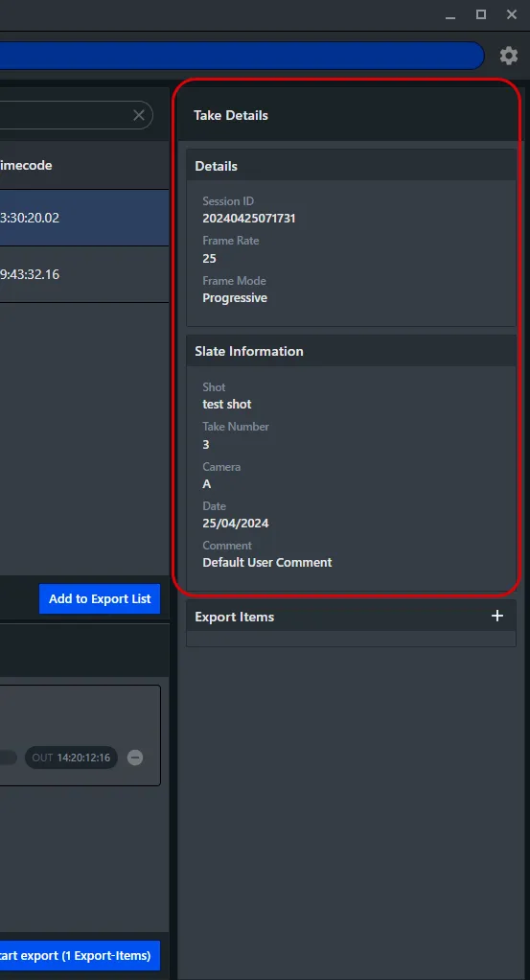Maximize the application window
Image resolution: width=530 pixels, height=980 pixels.
coord(481,14)
